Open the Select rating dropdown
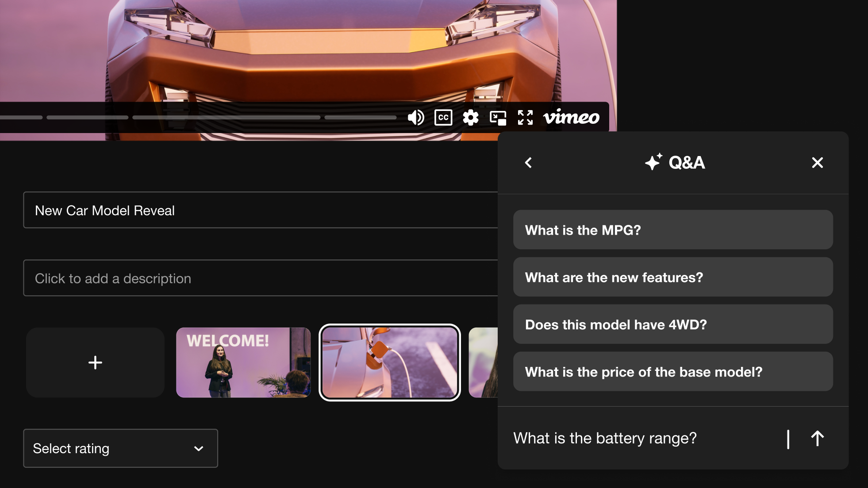 [120, 448]
